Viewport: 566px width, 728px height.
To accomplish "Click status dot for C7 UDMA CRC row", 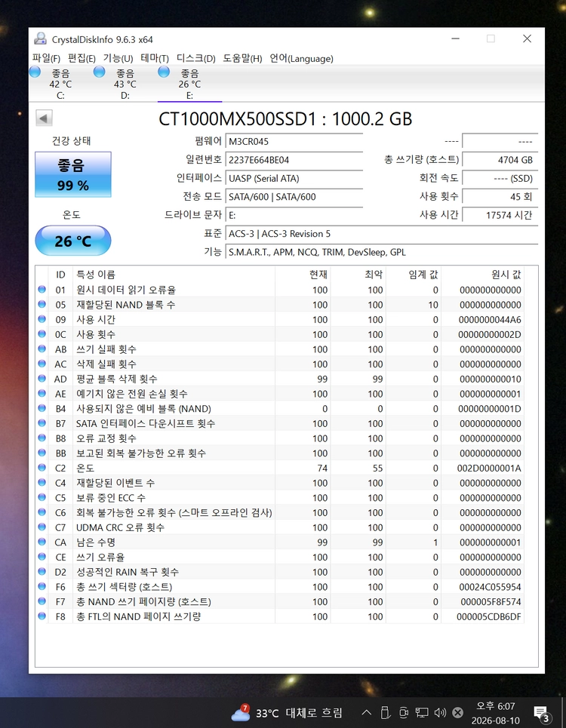I will 42,527.
